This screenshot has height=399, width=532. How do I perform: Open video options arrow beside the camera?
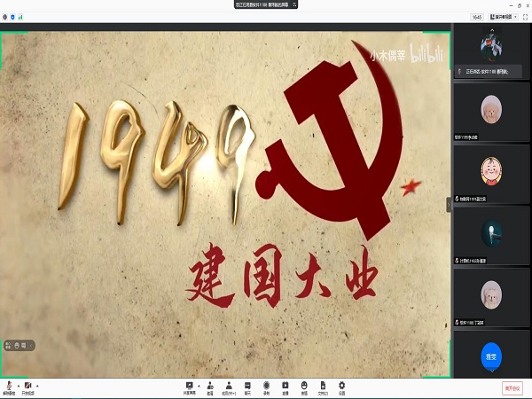click(39, 386)
